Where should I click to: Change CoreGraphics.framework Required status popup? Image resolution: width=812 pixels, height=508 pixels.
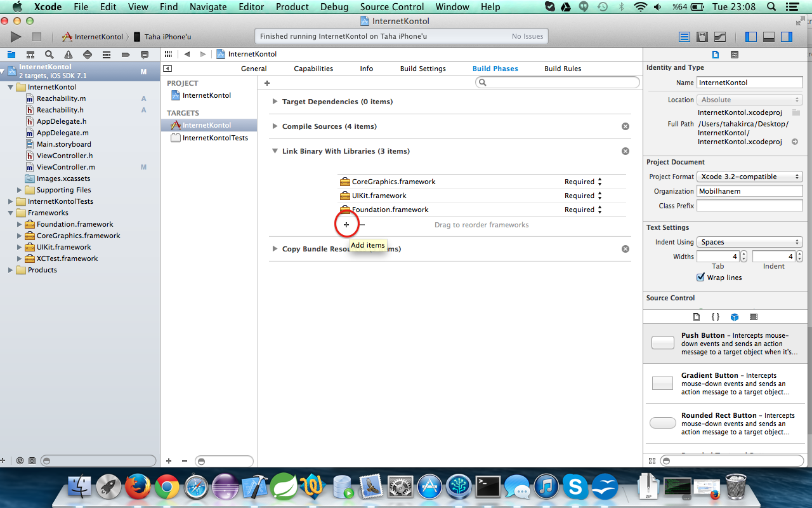(583, 182)
